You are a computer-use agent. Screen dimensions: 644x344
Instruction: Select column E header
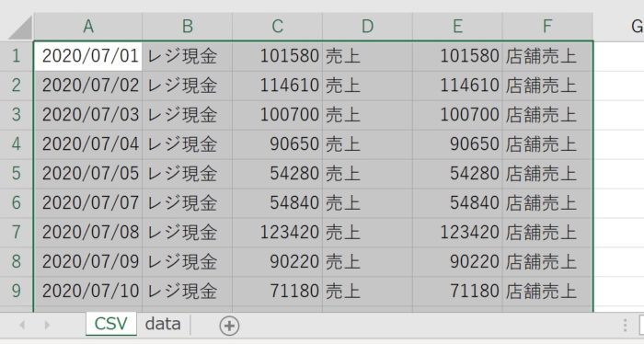(457, 27)
